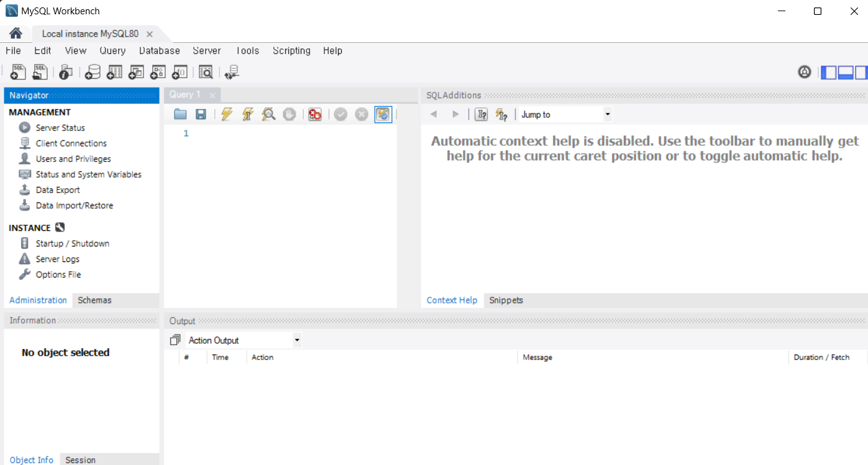Create a new stored procedure icon
This screenshot has height=465, width=868.
tap(158, 73)
